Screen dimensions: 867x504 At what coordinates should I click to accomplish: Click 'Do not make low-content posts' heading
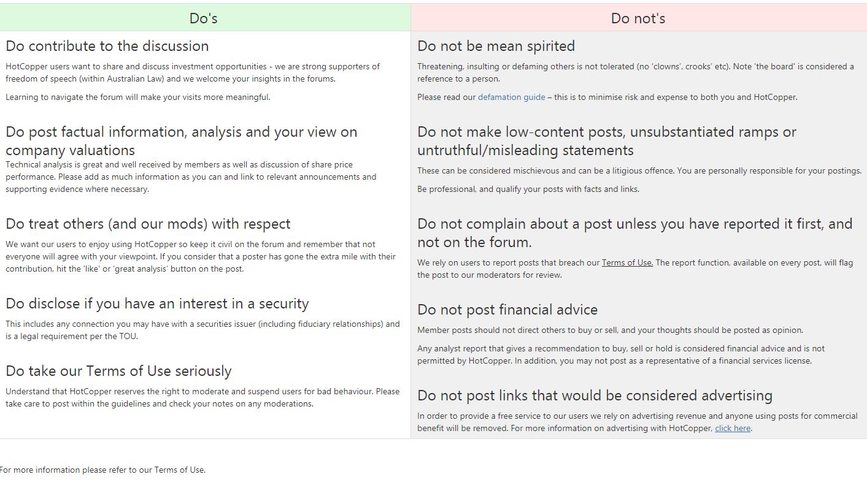click(607, 141)
